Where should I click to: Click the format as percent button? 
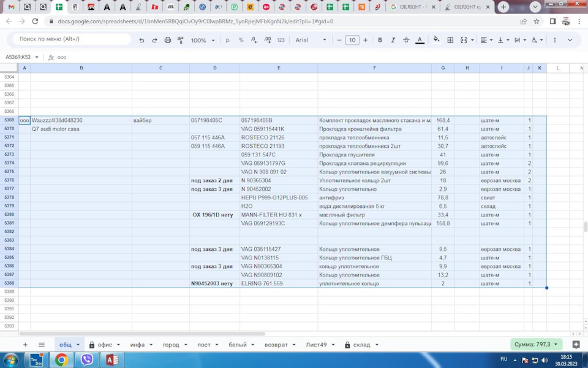coord(241,40)
